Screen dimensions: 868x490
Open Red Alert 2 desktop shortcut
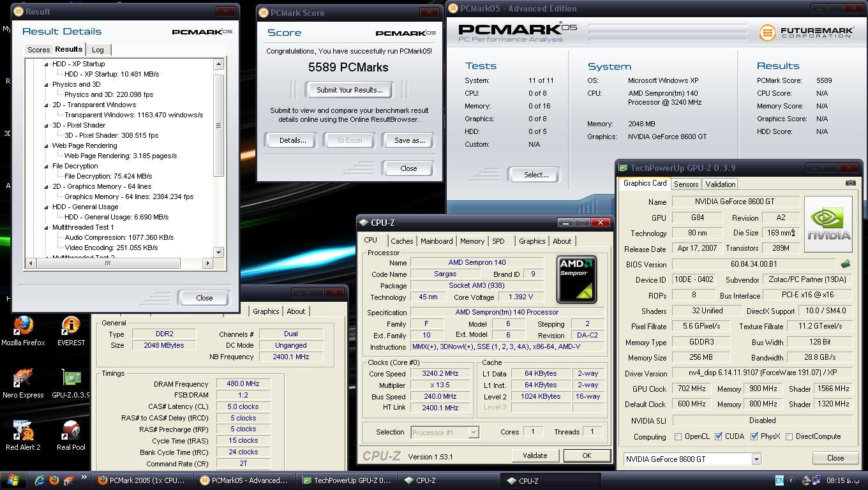click(x=23, y=436)
